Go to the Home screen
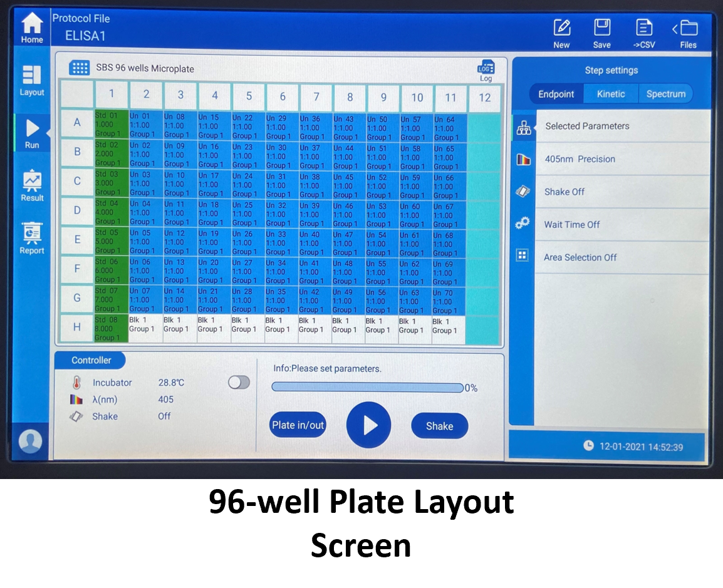This screenshot has width=723, height=588. (x=32, y=28)
